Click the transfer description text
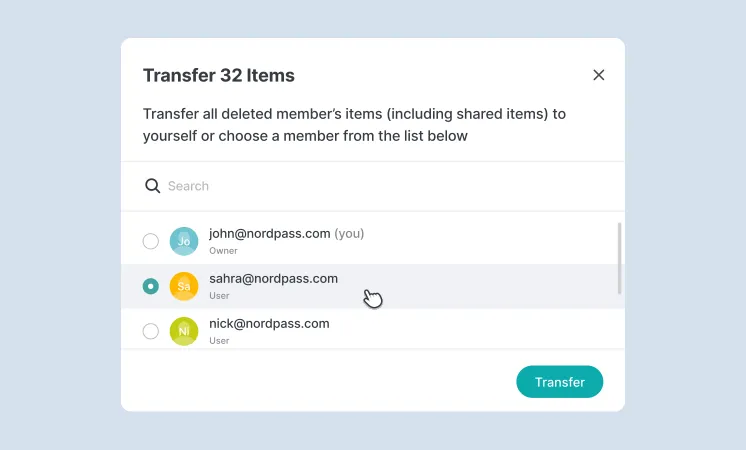 pos(354,125)
